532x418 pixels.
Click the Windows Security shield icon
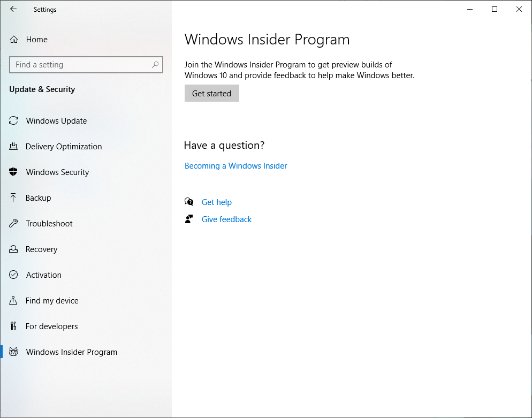point(13,172)
